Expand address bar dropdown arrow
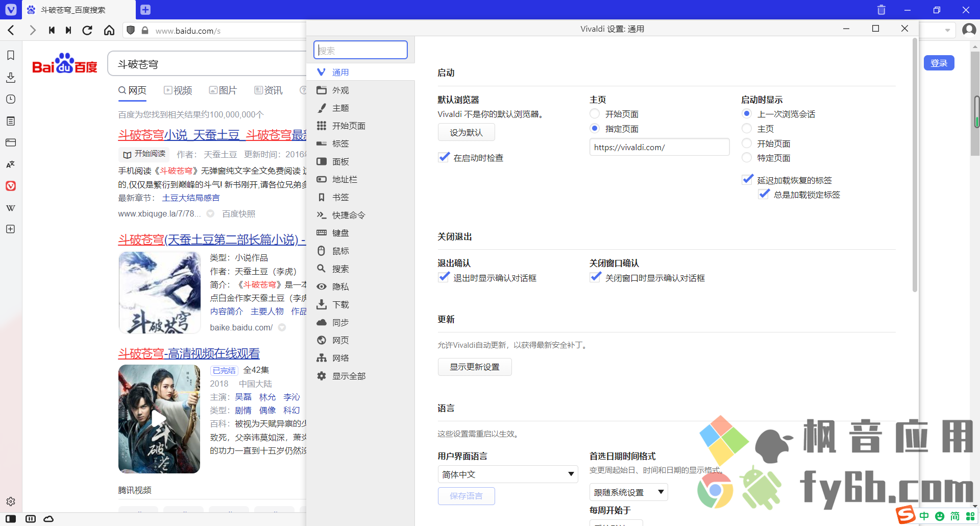Image resolution: width=980 pixels, height=526 pixels. click(x=947, y=31)
